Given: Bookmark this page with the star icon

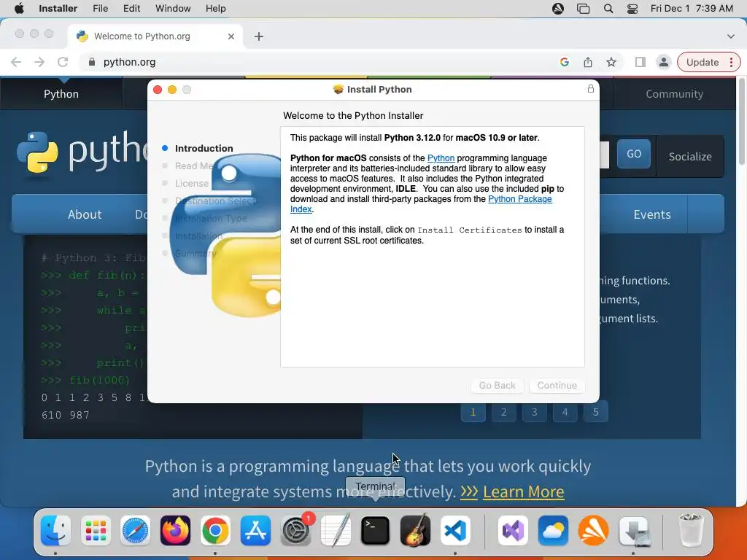Looking at the screenshot, I should point(611,62).
